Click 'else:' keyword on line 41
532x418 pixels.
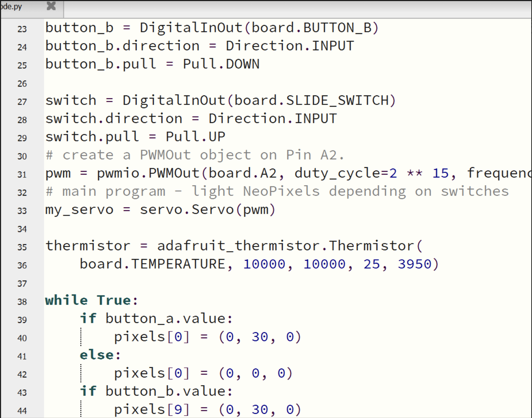pos(100,355)
